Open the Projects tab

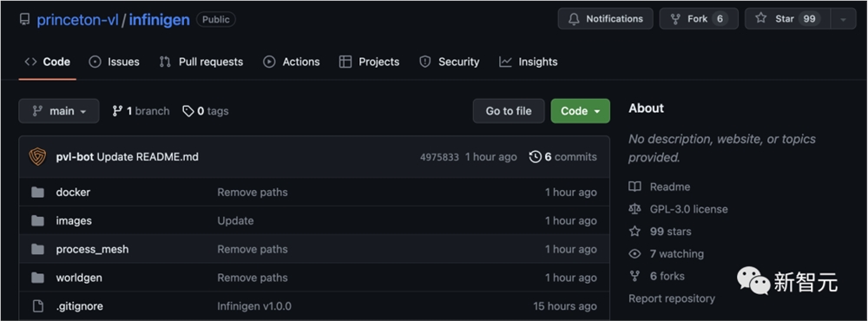point(369,62)
